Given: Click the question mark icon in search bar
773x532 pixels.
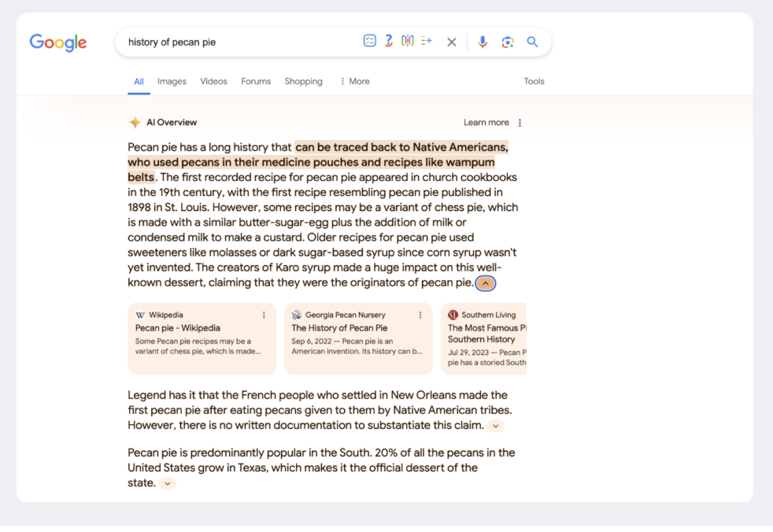Looking at the screenshot, I should tap(389, 41).
